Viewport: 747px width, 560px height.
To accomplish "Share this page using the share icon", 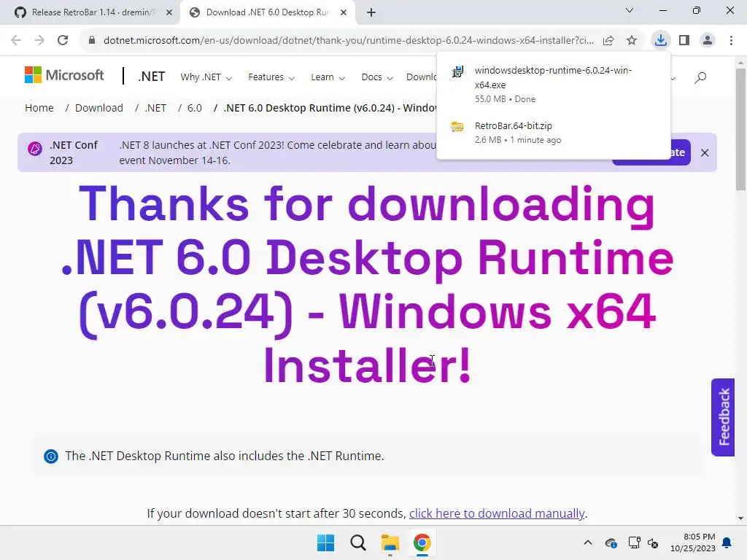I will click(608, 41).
